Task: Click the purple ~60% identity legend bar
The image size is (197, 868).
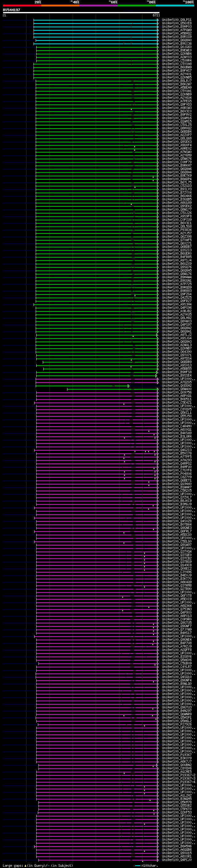Action: point(98,6)
